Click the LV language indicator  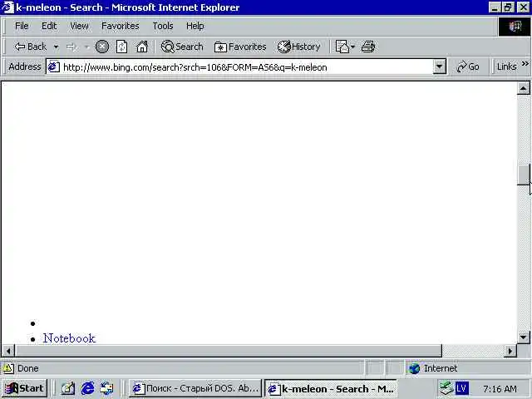tap(462, 388)
